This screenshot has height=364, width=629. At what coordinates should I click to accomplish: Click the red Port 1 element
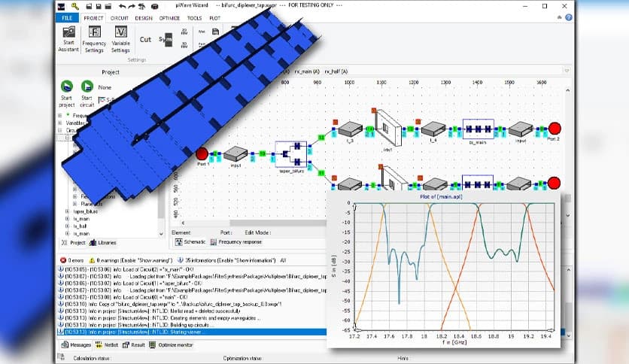point(202,154)
